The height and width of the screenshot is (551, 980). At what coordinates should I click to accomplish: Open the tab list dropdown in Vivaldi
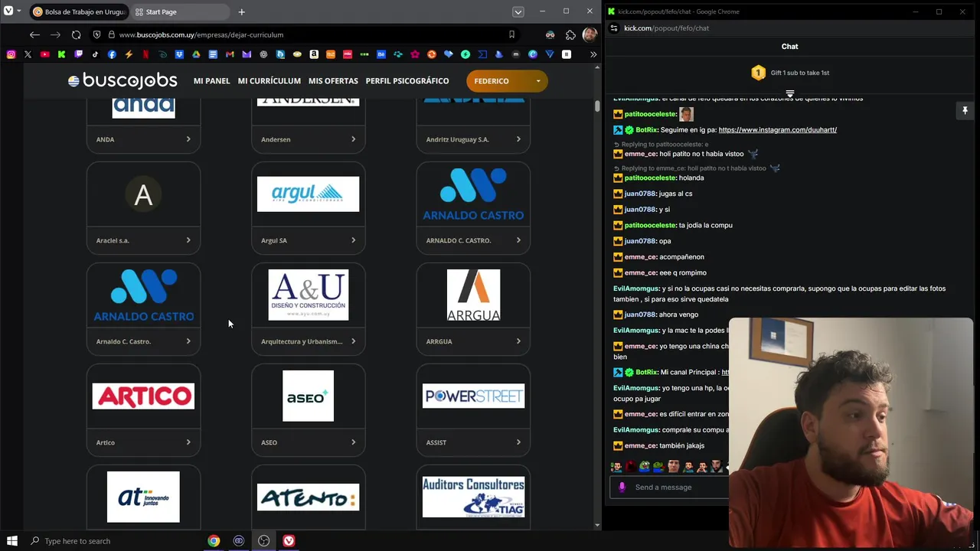pos(518,11)
